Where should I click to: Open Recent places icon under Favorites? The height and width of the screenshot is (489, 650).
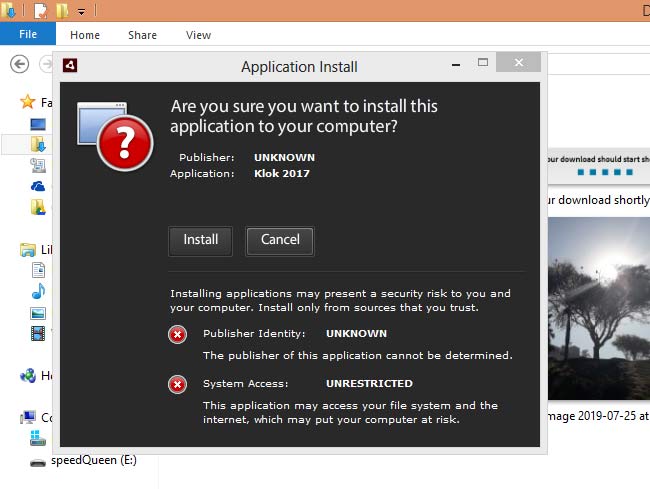(x=38, y=165)
